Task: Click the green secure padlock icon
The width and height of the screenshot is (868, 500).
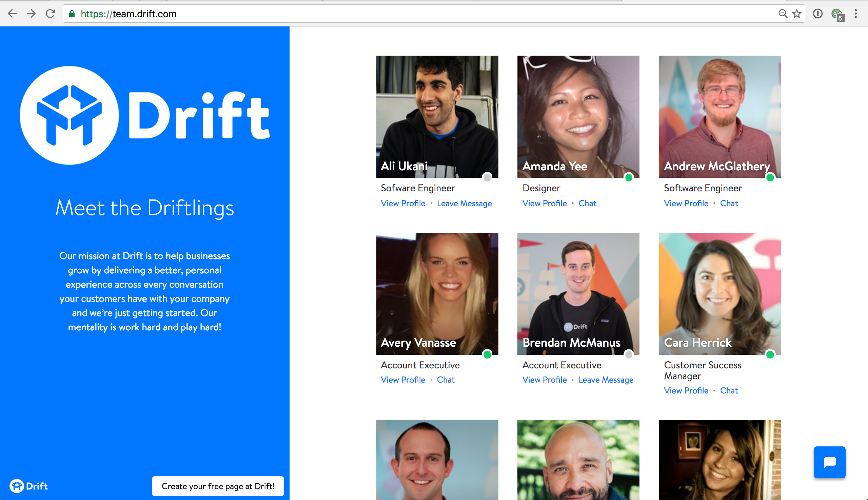Action: click(72, 14)
